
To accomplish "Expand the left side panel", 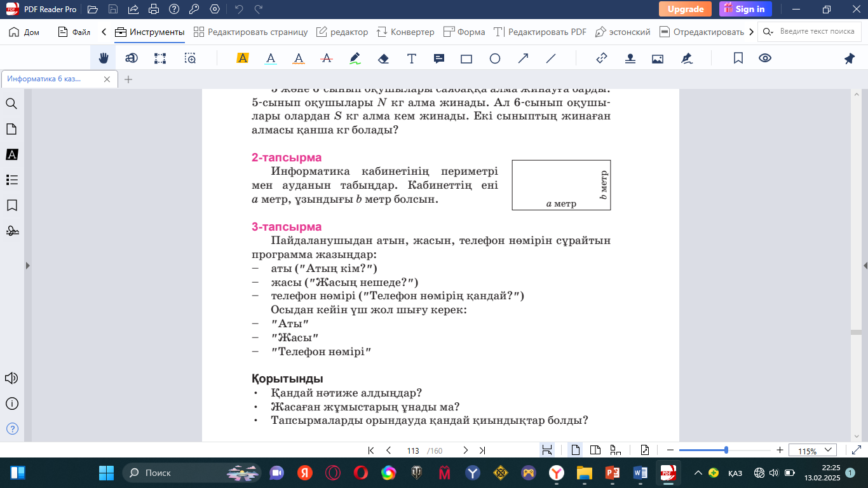I will point(27,265).
